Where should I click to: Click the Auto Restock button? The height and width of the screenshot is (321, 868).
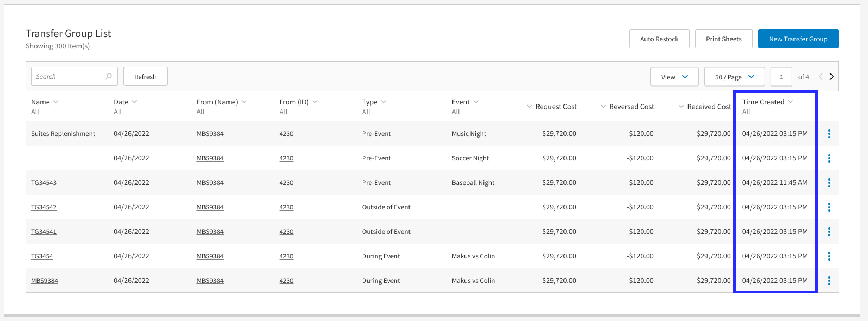[x=659, y=39]
